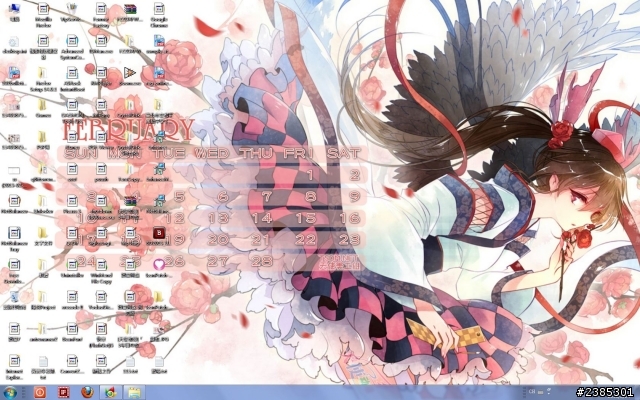Screen dimensions: 640x400
Task: Open the Advanced SystemCare shortcut
Action: pyautogui.click(x=72, y=46)
